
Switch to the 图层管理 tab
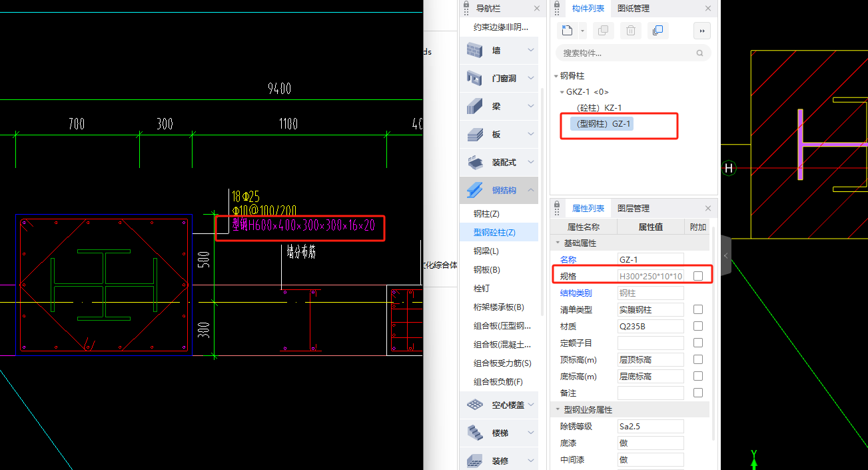coord(634,208)
